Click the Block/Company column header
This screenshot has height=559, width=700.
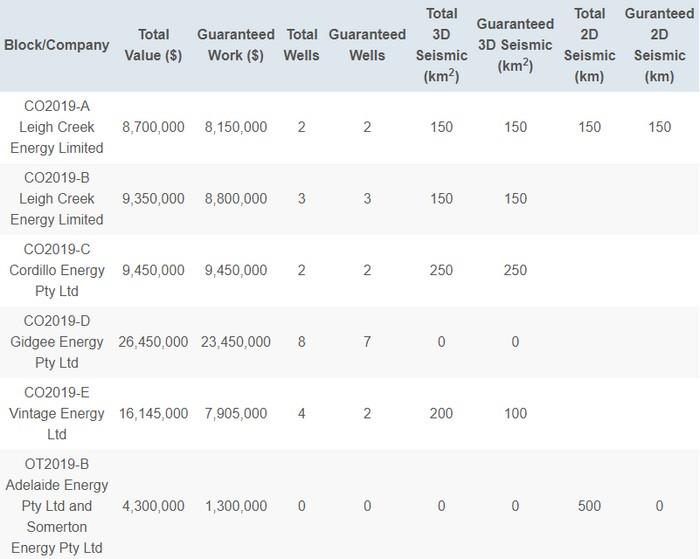(57, 45)
